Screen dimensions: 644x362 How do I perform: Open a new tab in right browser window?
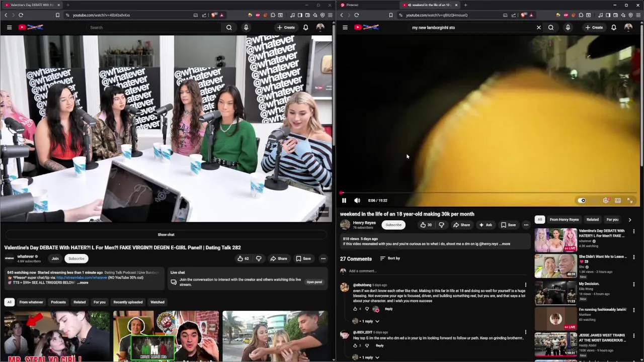(465, 5)
